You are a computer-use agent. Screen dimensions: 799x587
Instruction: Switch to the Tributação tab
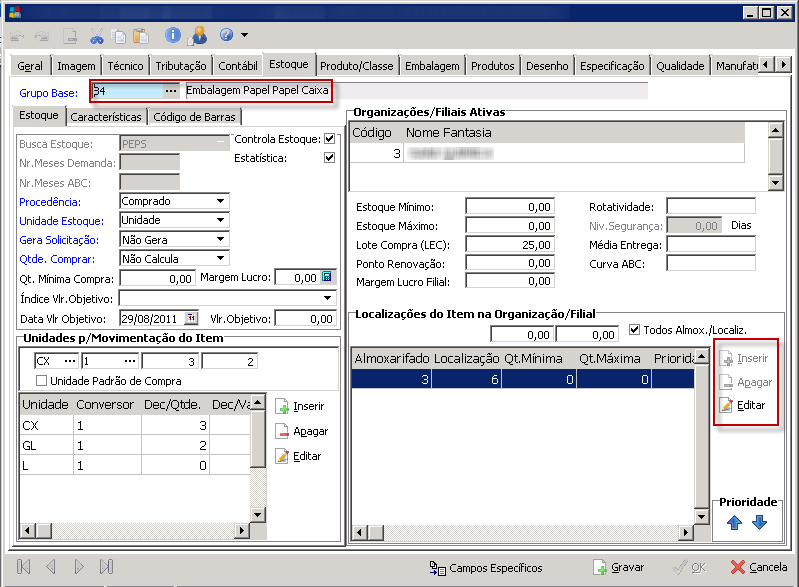pyautogui.click(x=181, y=66)
